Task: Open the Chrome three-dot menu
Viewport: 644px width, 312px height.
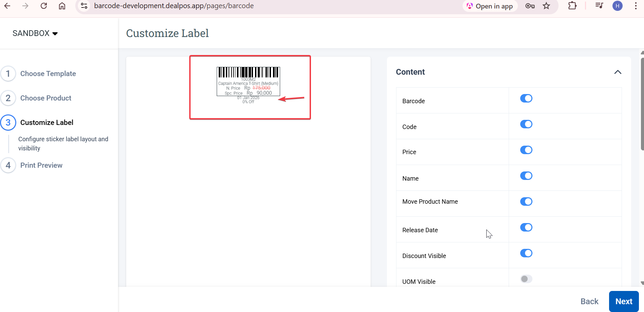Action: 636,6
